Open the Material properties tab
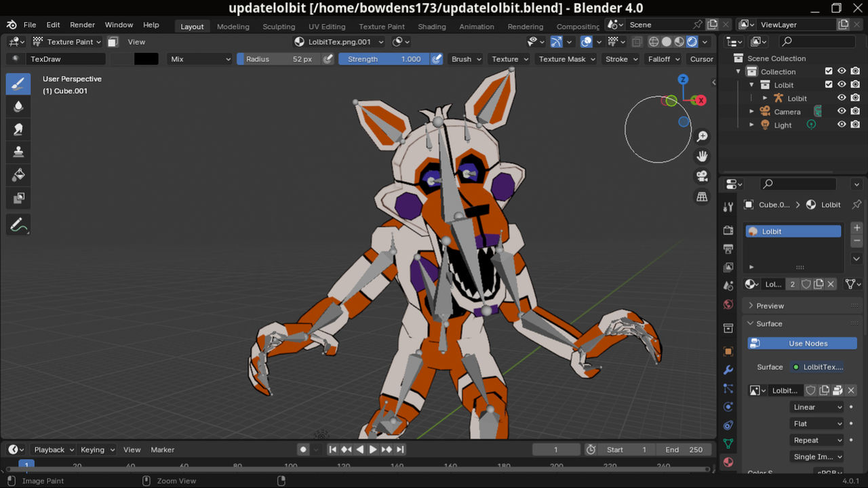The height and width of the screenshot is (488, 868). click(x=728, y=462)
